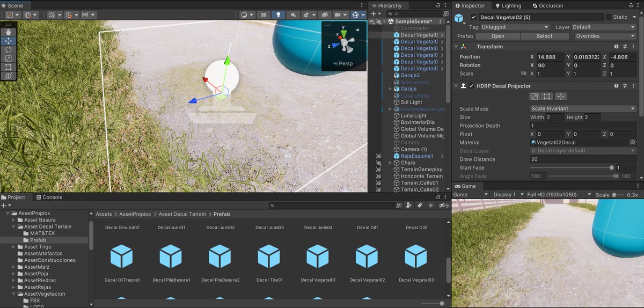Open Decal Vegetal02 prefab thumbnail
644x308 pixels.
click(x=367, y=256)
